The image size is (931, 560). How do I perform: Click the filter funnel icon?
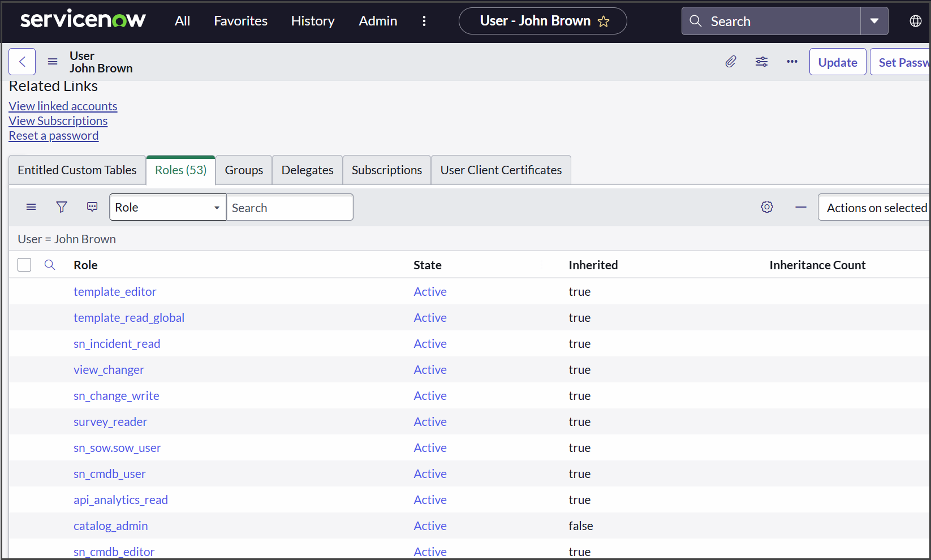pos(62,207)
